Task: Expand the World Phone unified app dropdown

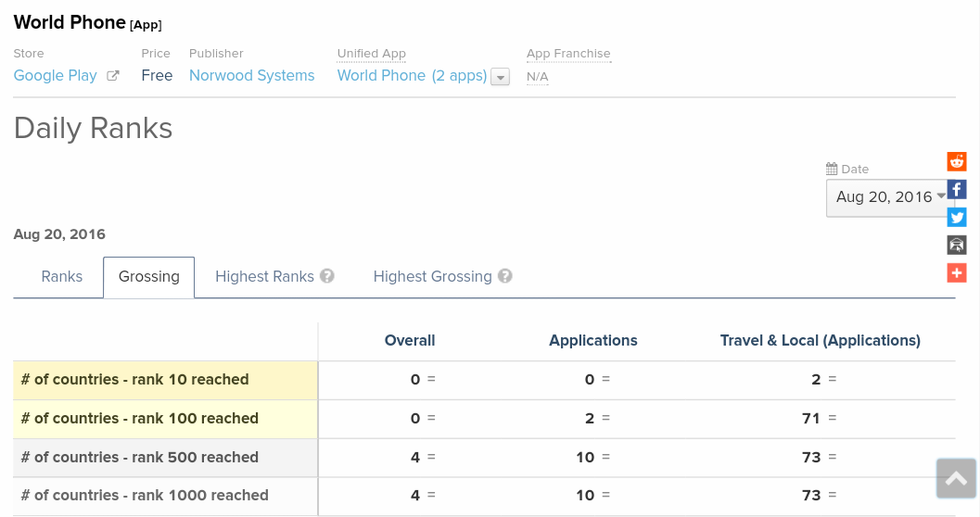Action: (x=501, y=78)
